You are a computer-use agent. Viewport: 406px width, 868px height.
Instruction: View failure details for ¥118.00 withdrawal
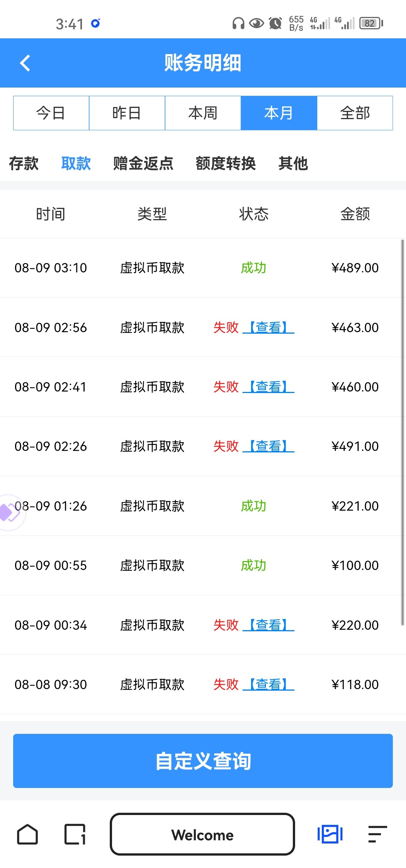pos(268,685)
